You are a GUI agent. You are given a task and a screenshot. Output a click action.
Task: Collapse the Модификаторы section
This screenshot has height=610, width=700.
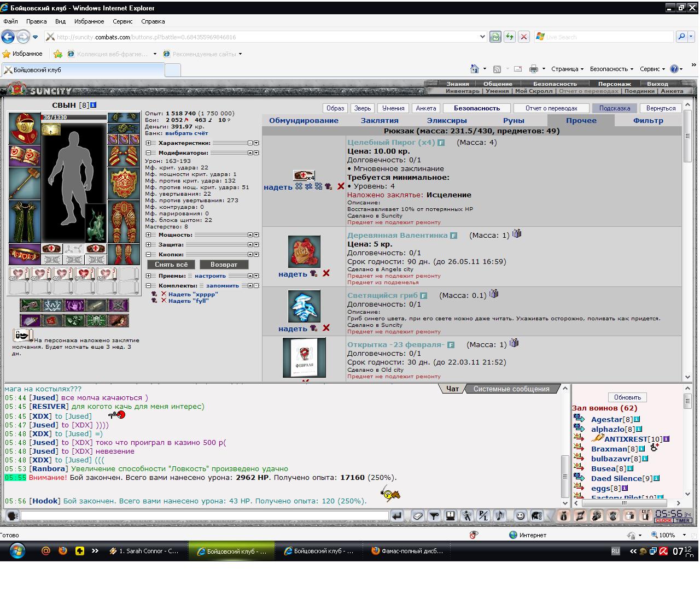[x=148, y=153]
